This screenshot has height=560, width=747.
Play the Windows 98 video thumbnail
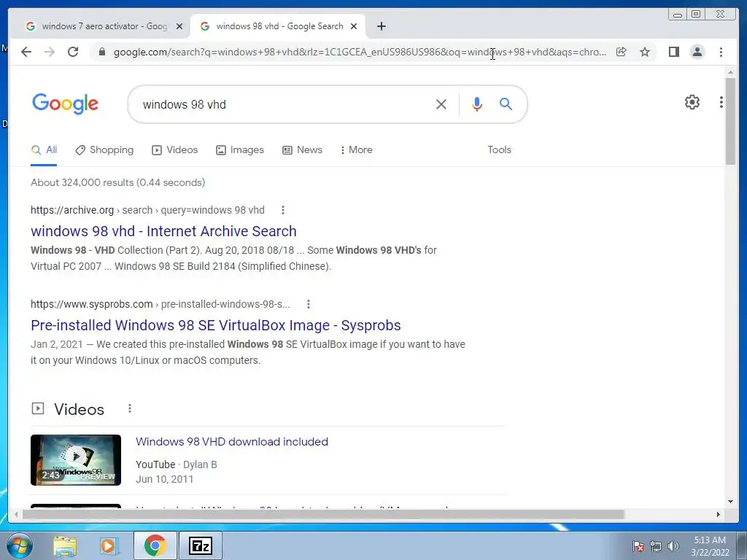pyautogui.click(x=76, y=460)
